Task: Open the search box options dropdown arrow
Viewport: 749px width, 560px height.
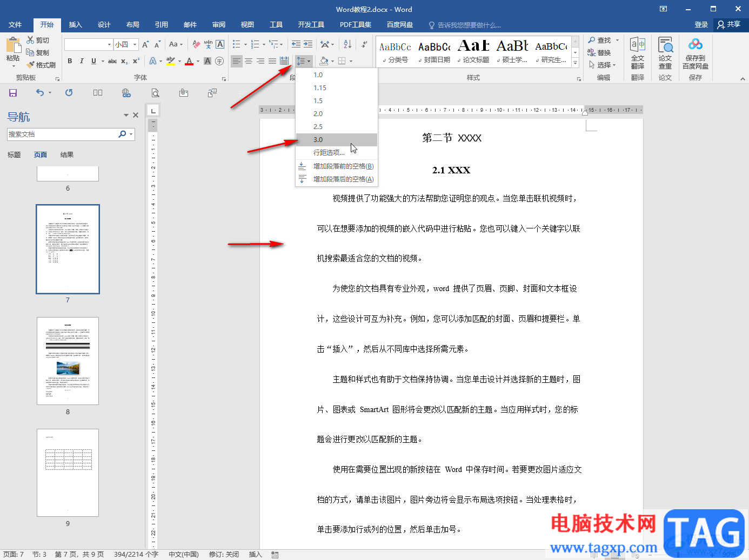Action: 131,134
